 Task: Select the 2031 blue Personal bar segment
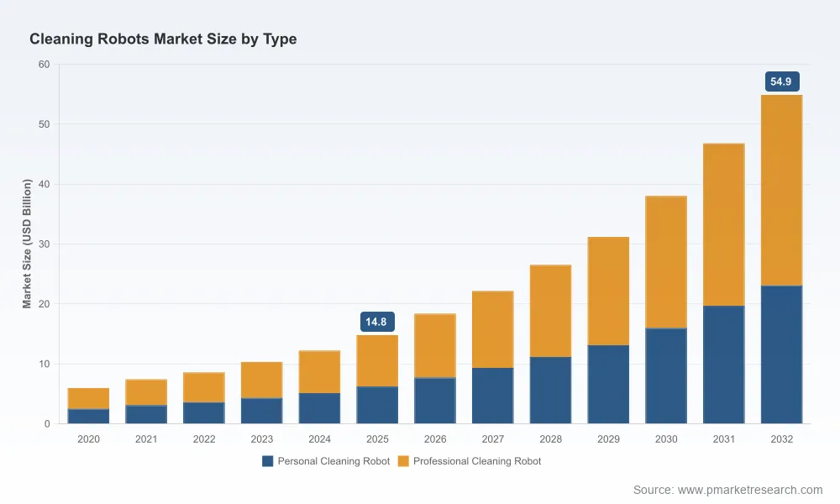coord(724,365)
